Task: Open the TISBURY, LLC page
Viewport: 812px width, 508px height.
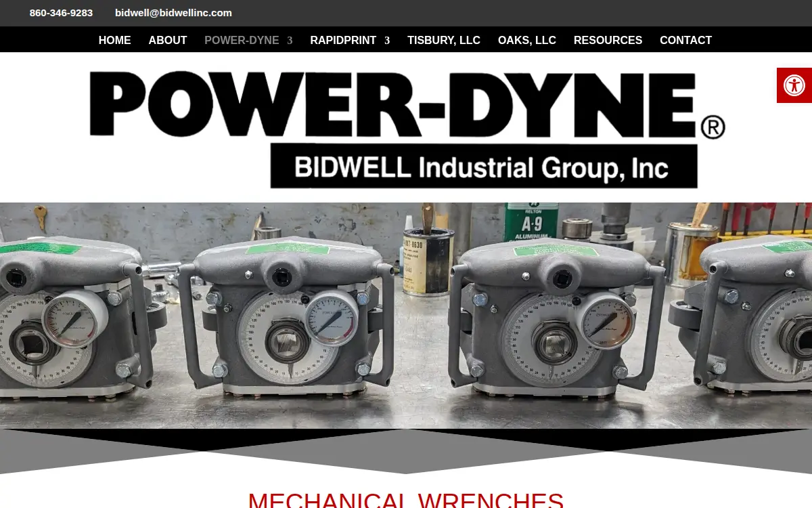Action: [x=444, y=40]
